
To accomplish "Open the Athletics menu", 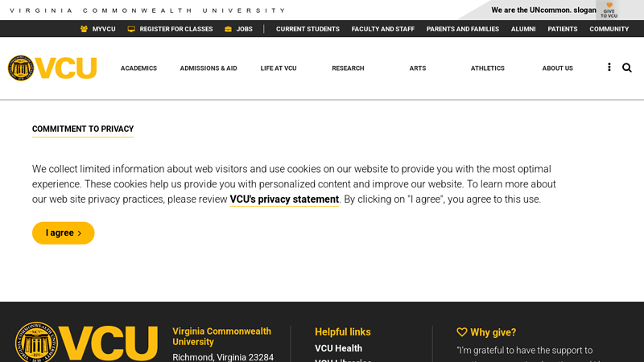I will (x=488, y=68).
